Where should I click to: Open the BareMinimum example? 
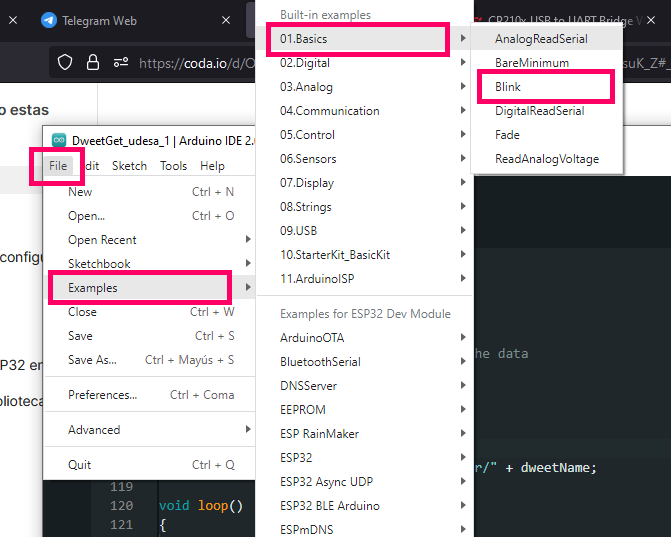[x=547, y=62]
